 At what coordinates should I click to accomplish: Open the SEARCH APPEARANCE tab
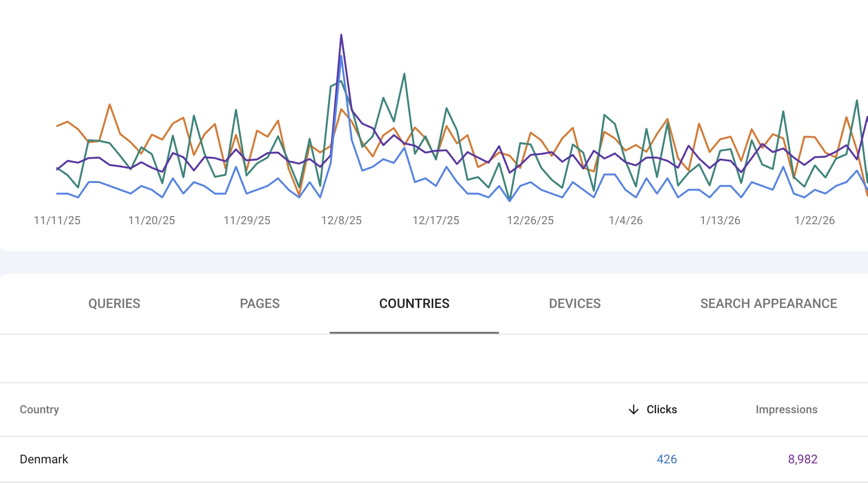[x=768, y=304]
